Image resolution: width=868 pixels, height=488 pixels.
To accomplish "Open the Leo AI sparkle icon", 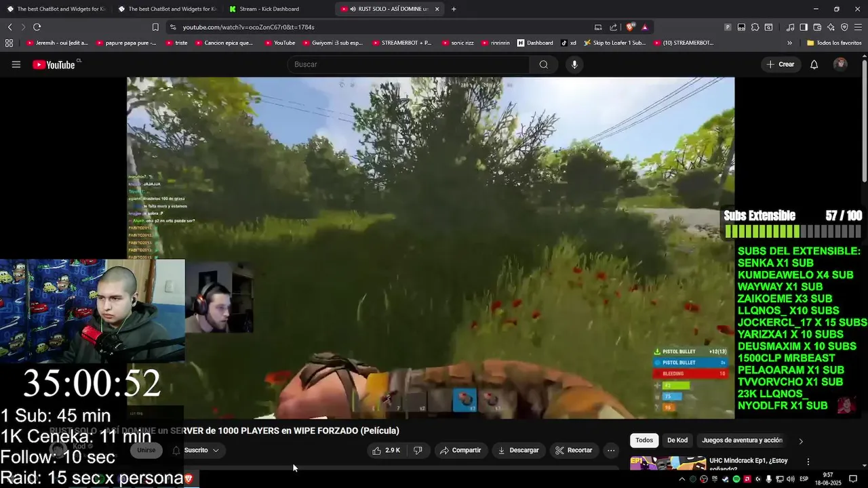I will coord(831,27).
